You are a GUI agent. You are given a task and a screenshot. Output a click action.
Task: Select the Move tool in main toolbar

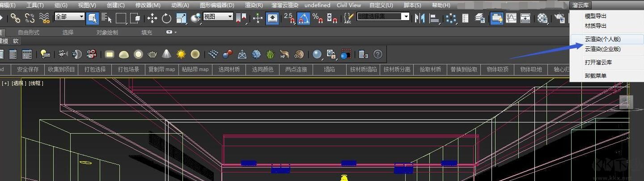(x=152, y=18)
